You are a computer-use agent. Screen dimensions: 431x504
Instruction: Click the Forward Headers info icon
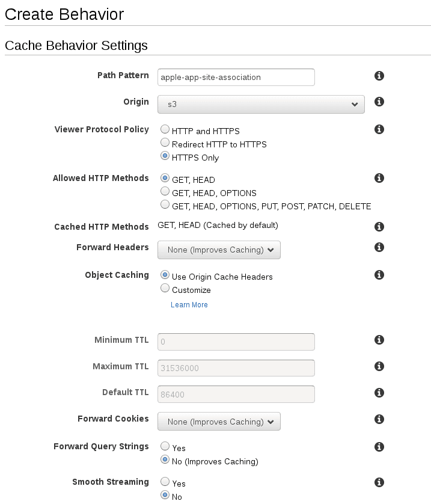pyautogui.click(x=379, y=247)
